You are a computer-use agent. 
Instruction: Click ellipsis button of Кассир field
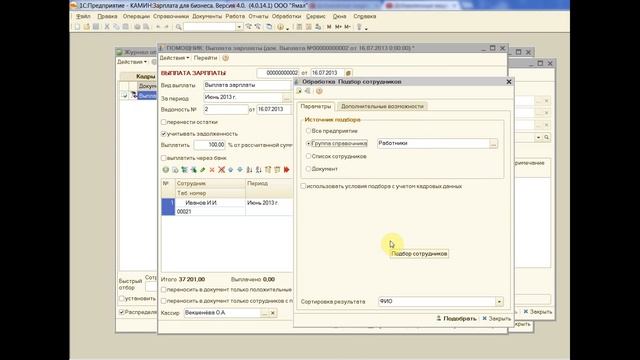tap(264, 313)
